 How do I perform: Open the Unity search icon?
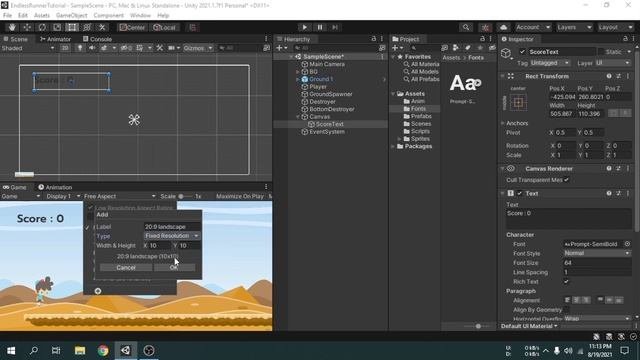click(x=466, y=27)
